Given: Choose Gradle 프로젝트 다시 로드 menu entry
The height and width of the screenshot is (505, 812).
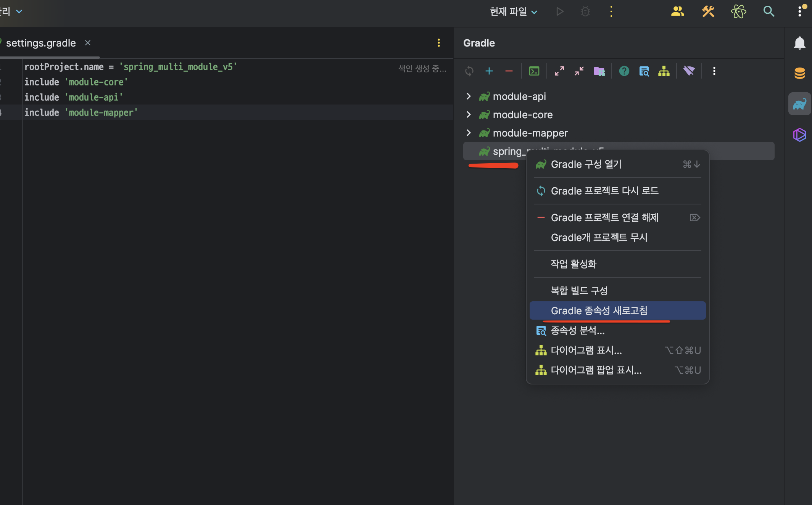Looking at the screenshot, I should point(604,191).
